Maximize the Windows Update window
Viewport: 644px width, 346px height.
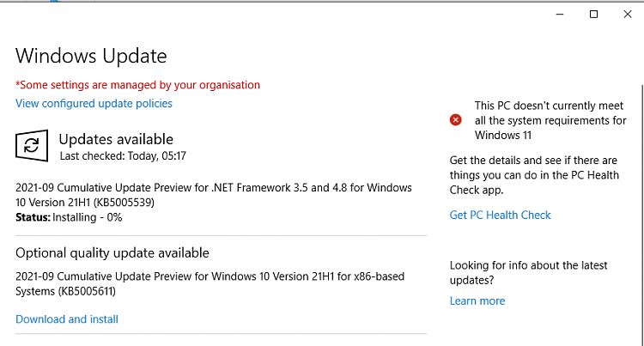point(593,15)
